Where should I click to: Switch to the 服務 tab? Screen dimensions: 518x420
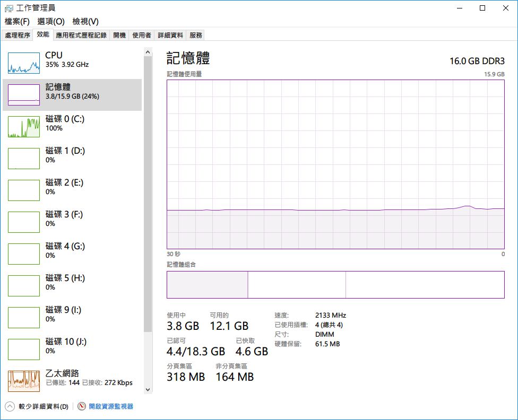point(195,35)
